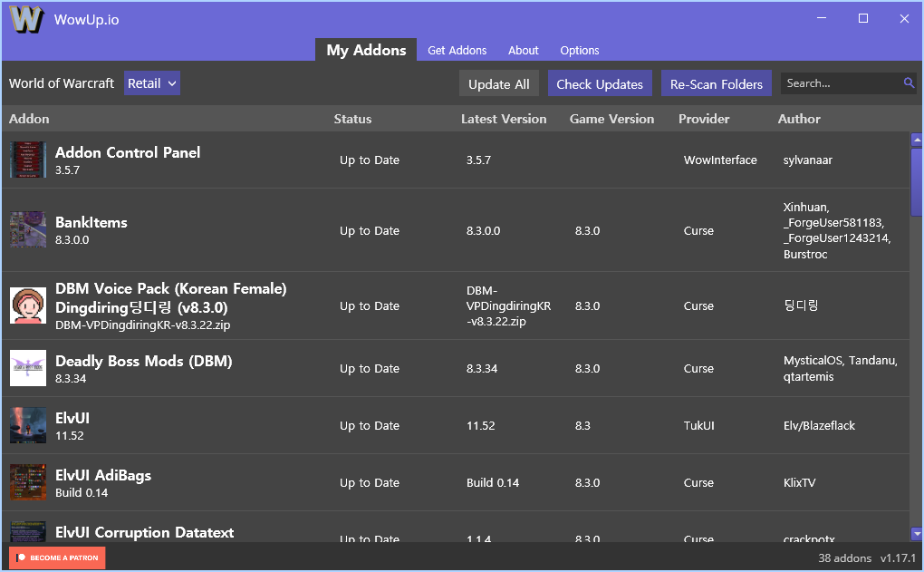
Task: Open the Options tab
Action: tap(579, 51)
